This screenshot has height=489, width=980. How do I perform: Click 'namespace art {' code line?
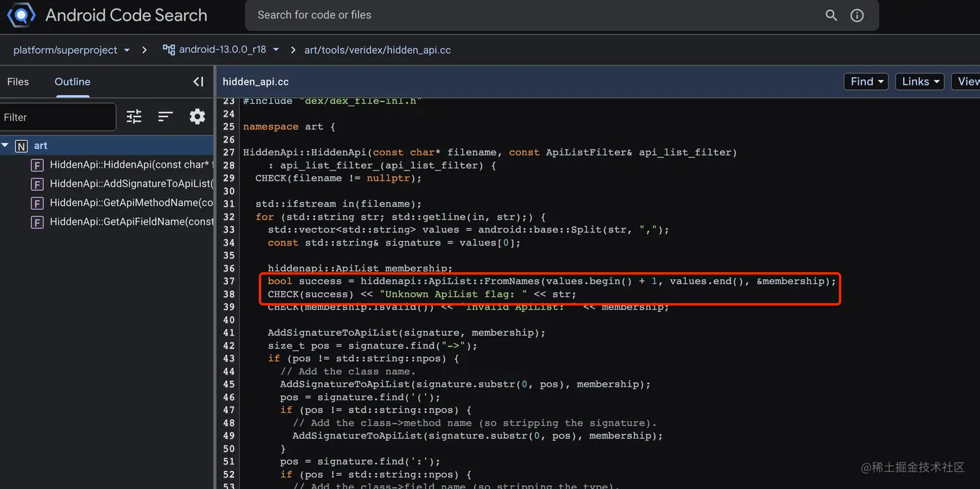(x=289, y=126)
